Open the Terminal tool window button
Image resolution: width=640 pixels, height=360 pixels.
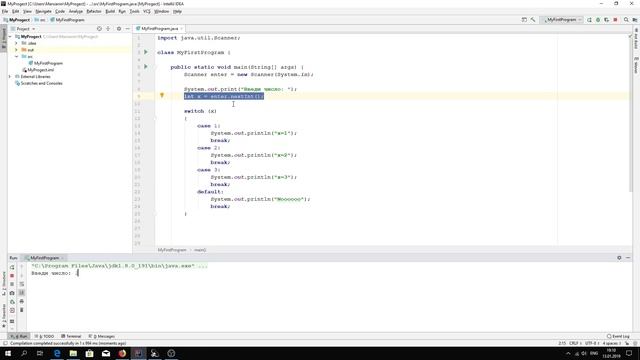71,336
